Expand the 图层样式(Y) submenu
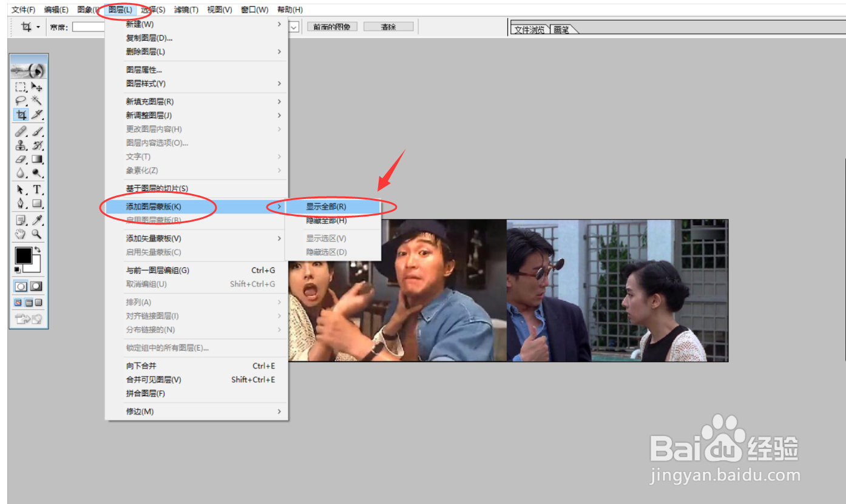 pos(279,84)
